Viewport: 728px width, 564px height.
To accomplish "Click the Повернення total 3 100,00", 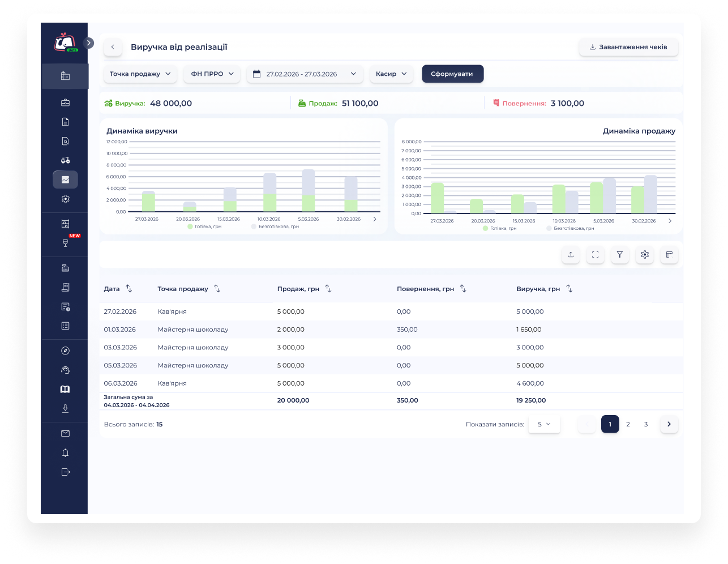I will coord(567,103).
